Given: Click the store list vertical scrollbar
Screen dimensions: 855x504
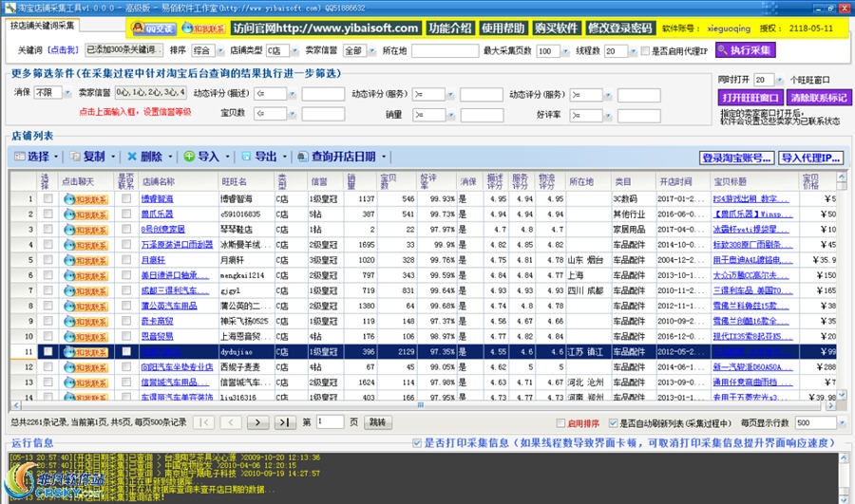Looking at the screenshot, I should pos(842,286).
